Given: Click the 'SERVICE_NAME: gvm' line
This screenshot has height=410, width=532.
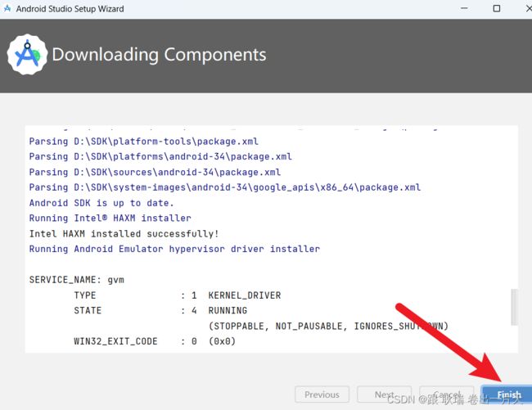Looking at the screenshot, I should point(77,280).
